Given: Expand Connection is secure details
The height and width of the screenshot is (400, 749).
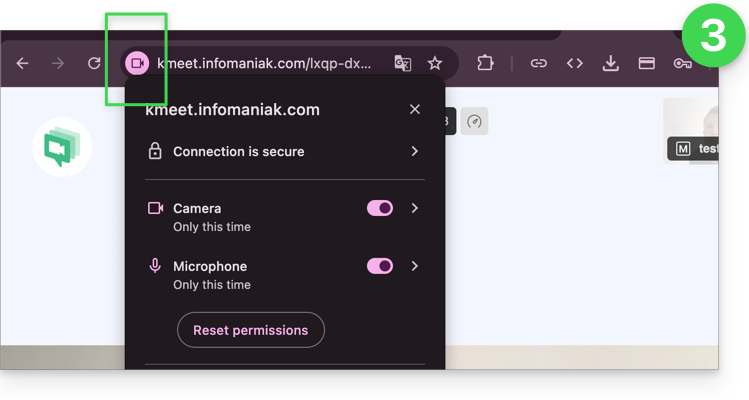Looking at the screenshot, I should 414,152.
